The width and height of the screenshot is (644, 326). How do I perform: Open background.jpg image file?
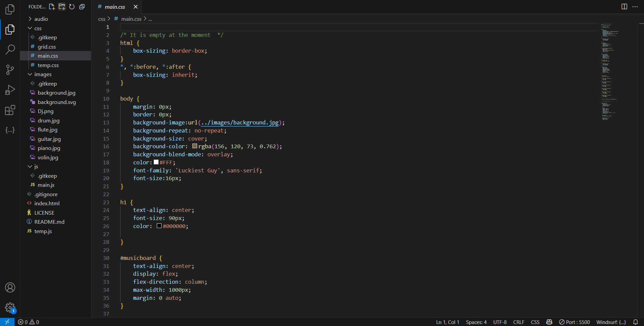[x=55, y=93]
